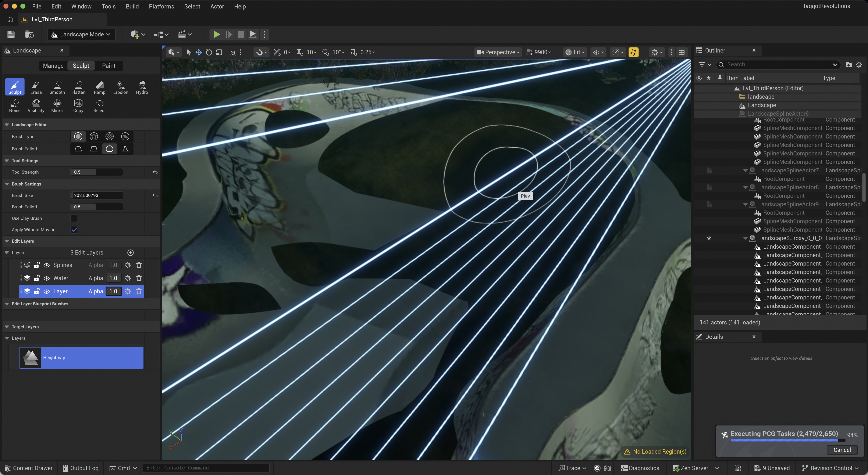The height and width of the screenshot is (475, 868).
Task: Select the Mirror tool
Action: pyautogui.click(x=57, y=105)
